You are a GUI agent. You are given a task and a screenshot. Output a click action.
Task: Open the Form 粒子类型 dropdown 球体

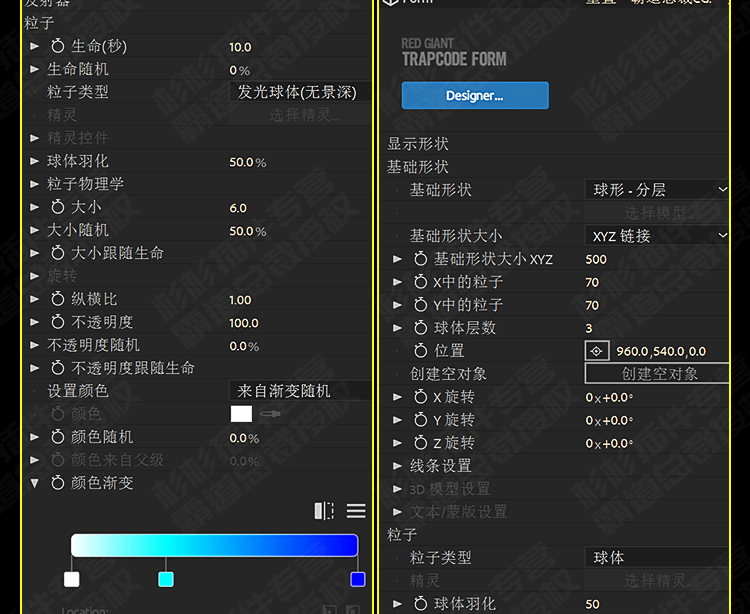pyautogui.click(x=657, y=558)
